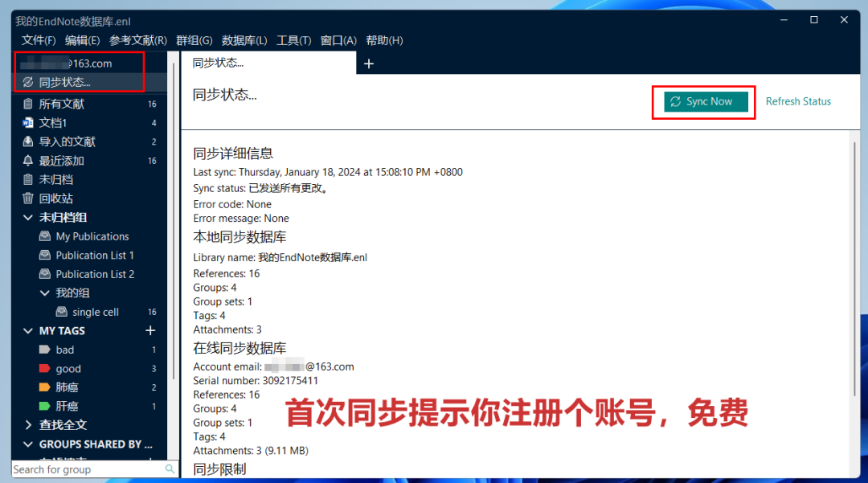Image resolution: width=868 pixels, height=483 pixels.
Task: Select the single cell group
Action: pos(89,312)
